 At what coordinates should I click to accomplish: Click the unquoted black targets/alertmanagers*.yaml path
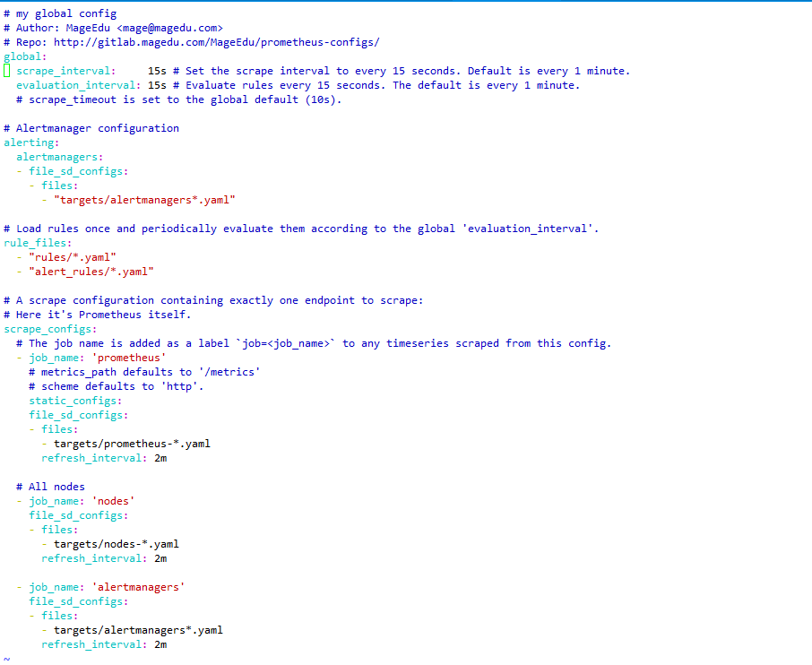[x=138, y=630]
